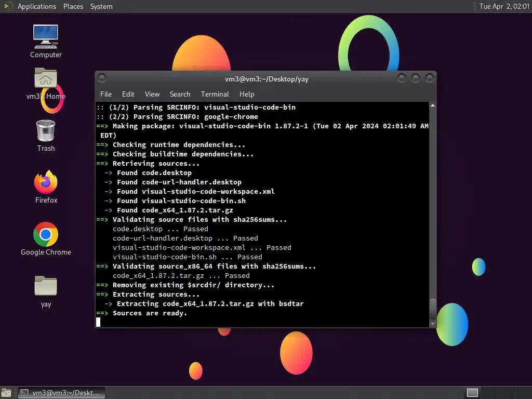
Task: Click the 'Sources are ready.' line
Action: [142, 313]
